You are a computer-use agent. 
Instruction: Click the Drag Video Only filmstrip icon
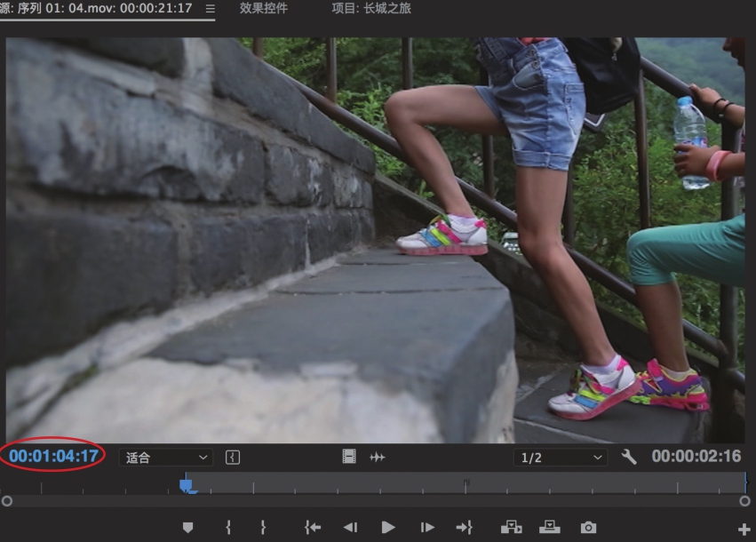click(349, 457)
